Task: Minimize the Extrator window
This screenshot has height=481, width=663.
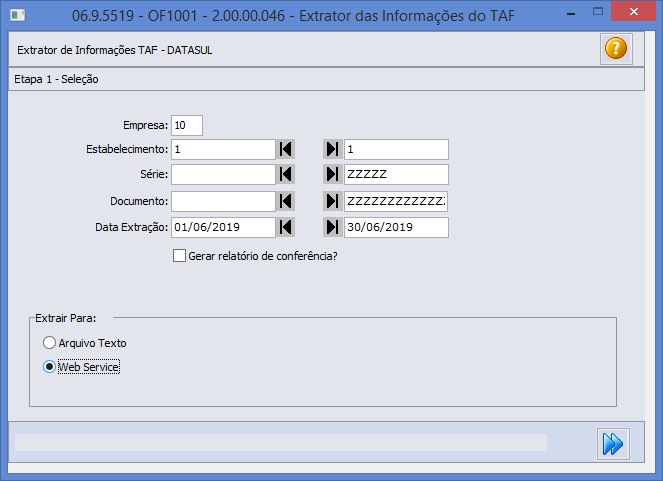Action: (x=571, y=13)
